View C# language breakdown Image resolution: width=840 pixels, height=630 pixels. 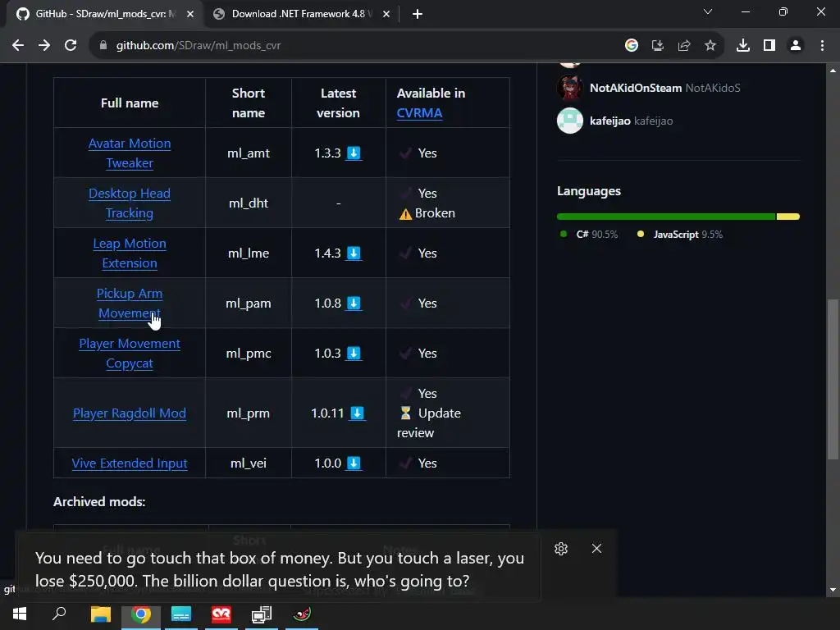[x=589, y=235]
